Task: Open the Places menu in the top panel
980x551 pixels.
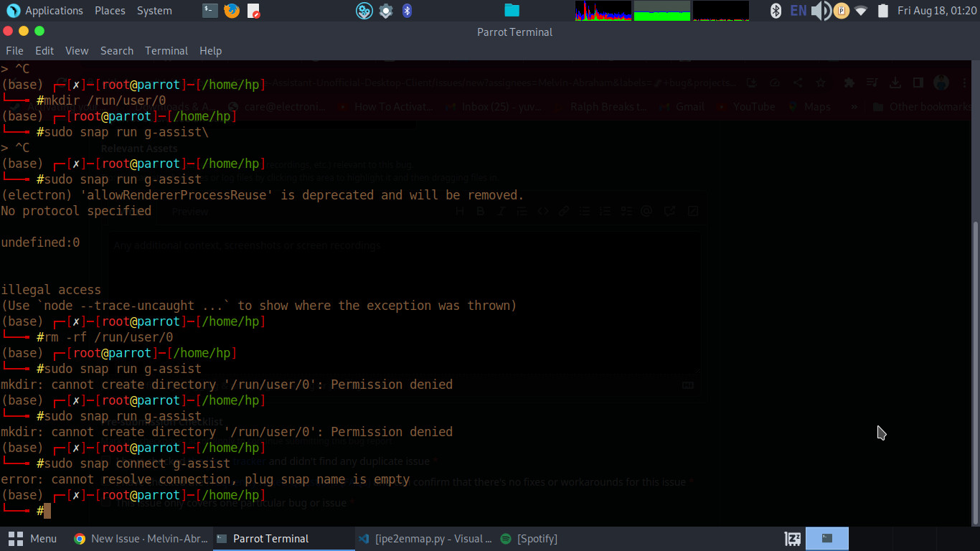Action: coord(110,10)
